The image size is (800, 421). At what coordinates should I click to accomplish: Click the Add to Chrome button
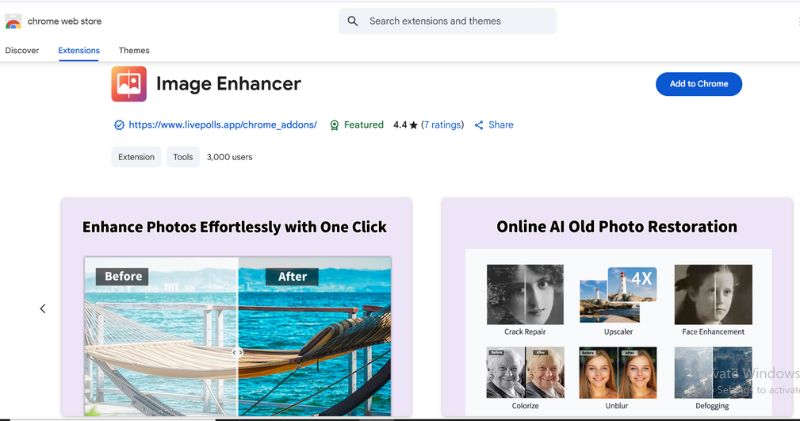coord(698,84)
